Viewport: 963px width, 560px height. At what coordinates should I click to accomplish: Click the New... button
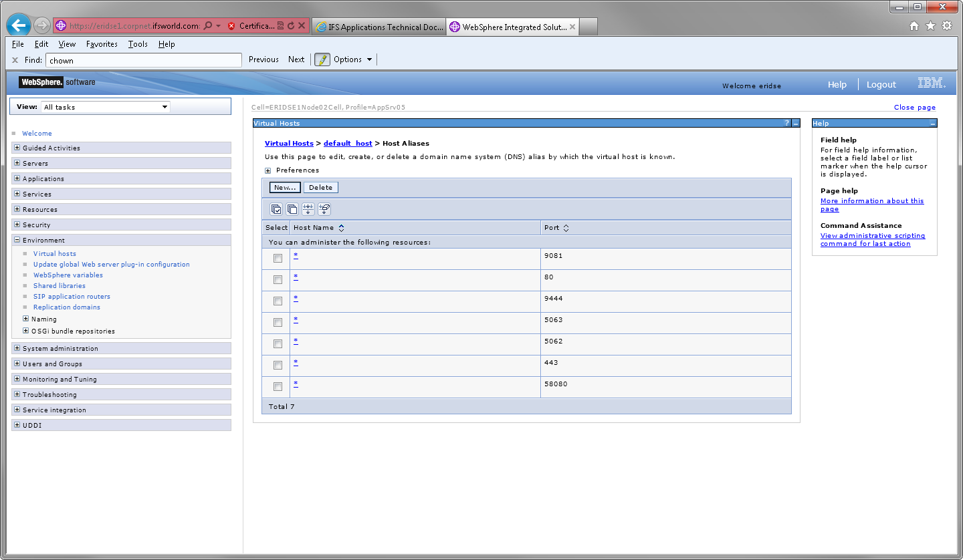[x=284, y=187]
